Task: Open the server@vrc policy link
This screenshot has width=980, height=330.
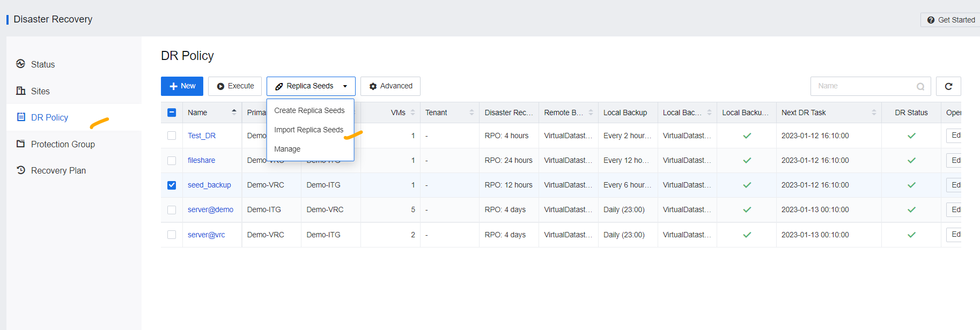Action: [207, 235]
